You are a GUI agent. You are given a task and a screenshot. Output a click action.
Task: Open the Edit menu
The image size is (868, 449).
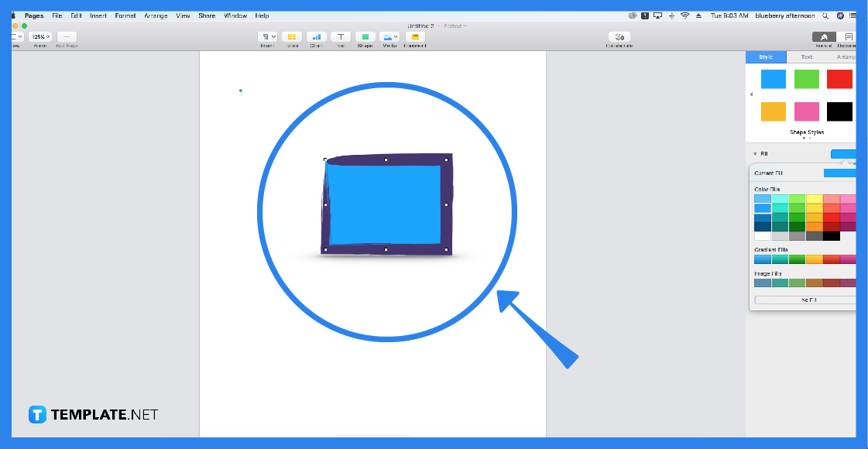(x=76, y=16)
